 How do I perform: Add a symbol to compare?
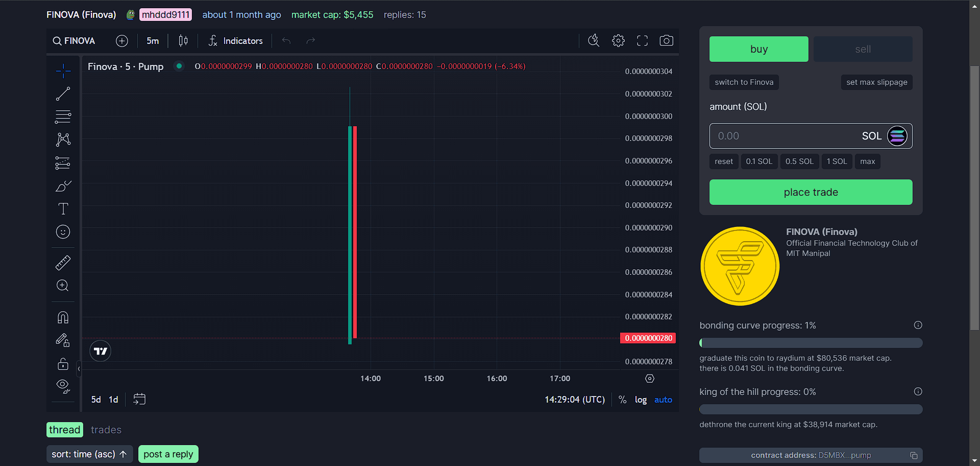122,41
